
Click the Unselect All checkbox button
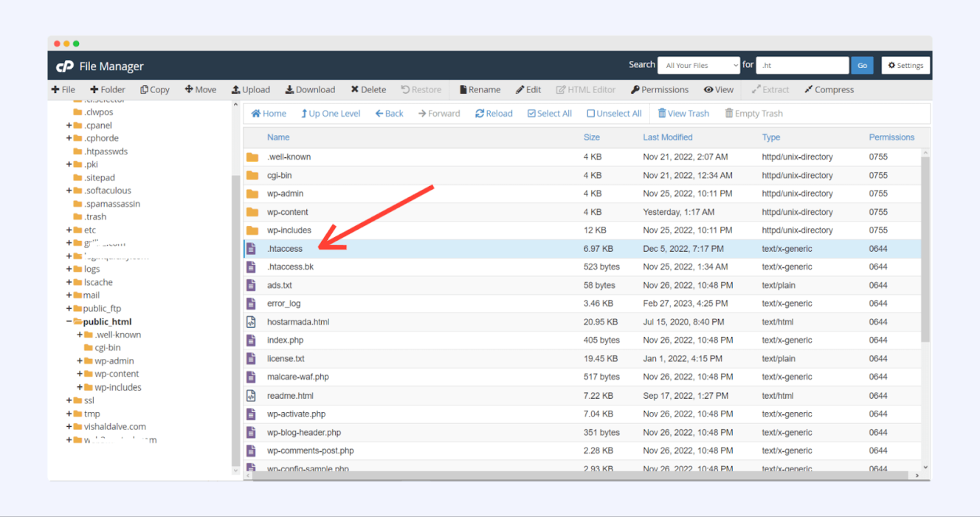(x=590, y=114)
